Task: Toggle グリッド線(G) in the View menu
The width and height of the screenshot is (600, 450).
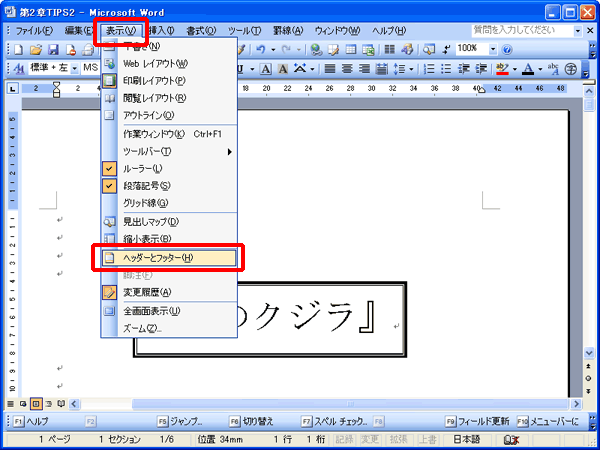Action: (x=169, y=203)
